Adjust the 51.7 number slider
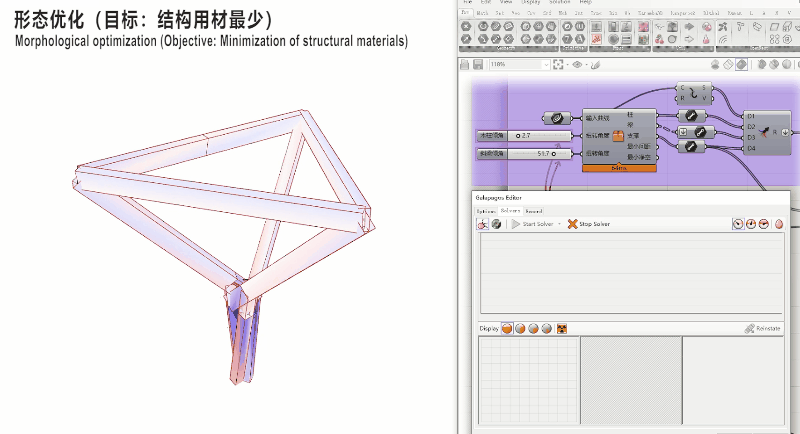800x434 pixels. pos(524,154)
